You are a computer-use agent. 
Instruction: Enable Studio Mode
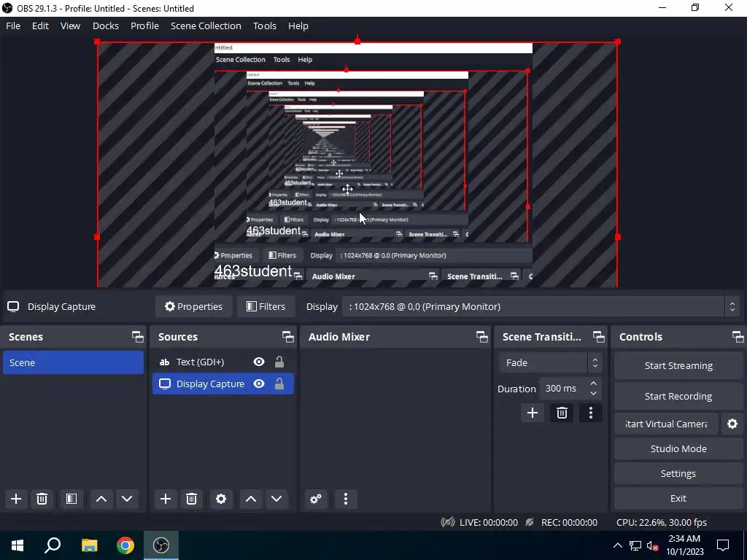pyautogui.click(x=678, y=448)
